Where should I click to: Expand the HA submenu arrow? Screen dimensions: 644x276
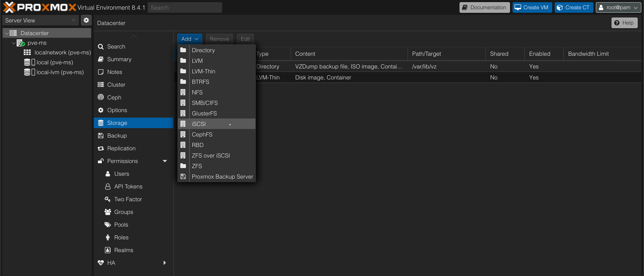point(165,263)
